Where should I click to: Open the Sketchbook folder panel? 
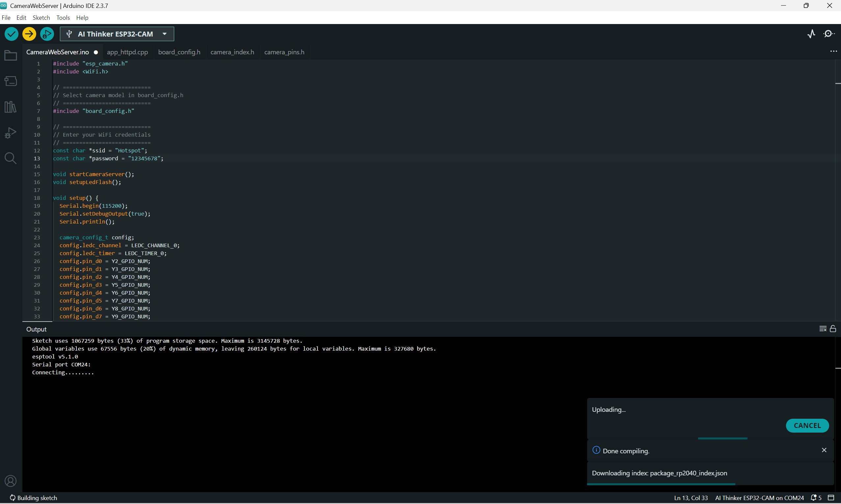pyautogui.click(x=11, y=55)
